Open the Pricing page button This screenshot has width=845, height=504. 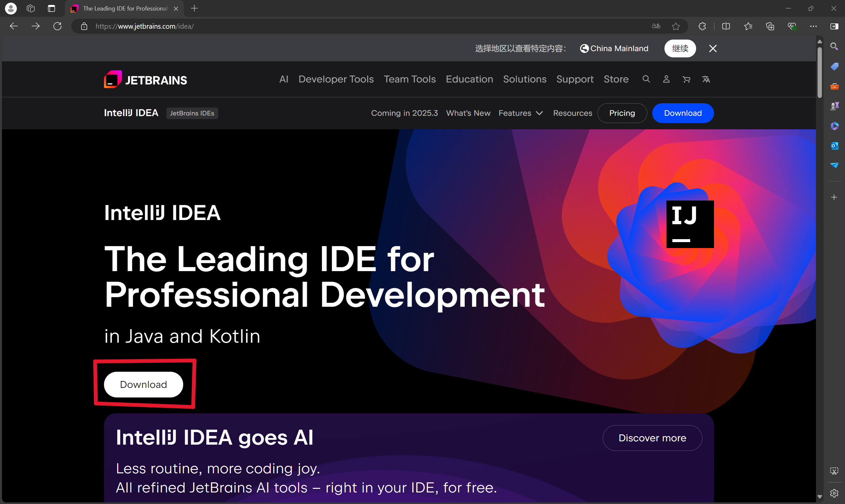pos(622,113)
